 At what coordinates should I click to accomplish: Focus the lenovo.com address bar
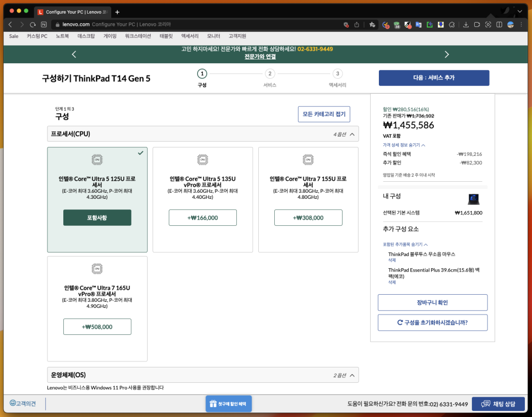(197, 24)
